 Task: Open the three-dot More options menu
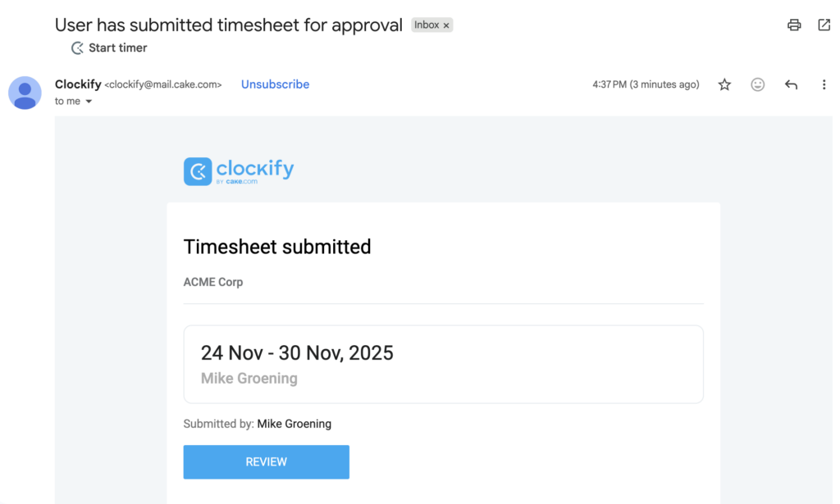click(x=824, y=84)
